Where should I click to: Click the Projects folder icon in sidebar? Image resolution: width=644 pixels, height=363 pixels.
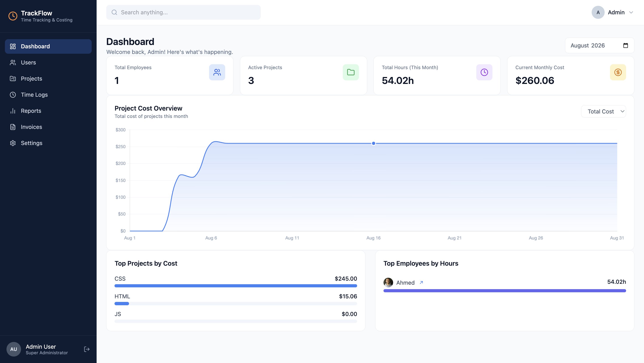pos(13,79)
